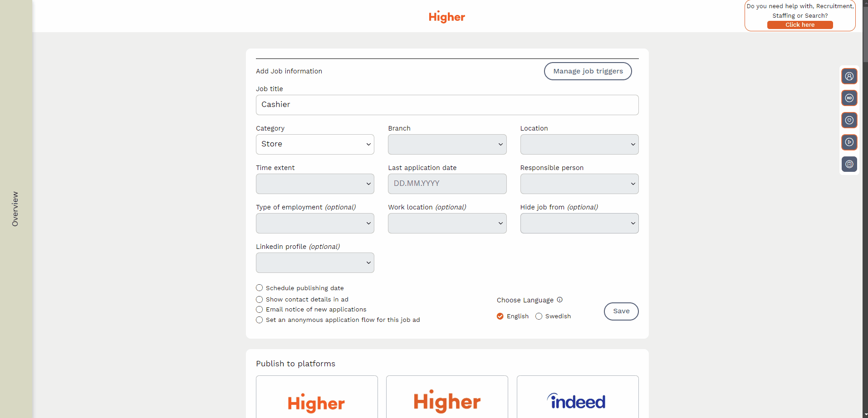Open the Responsible person dropdown

579,184
